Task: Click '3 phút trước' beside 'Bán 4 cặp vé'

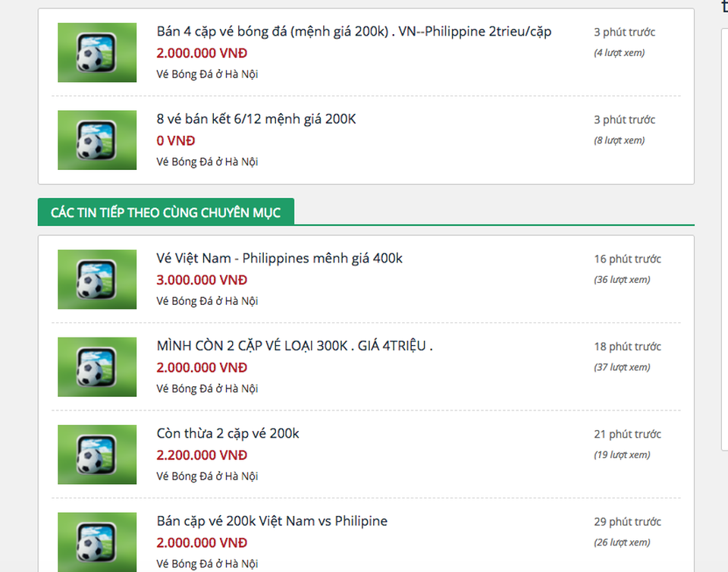Action: click(x=624, y=32)
